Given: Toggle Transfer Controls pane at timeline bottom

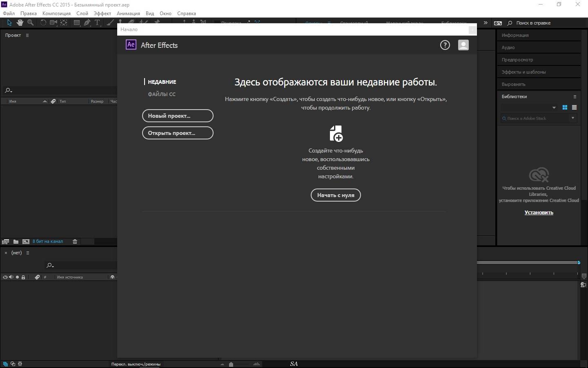Looking at the screenshot, I should coord(13,364).
